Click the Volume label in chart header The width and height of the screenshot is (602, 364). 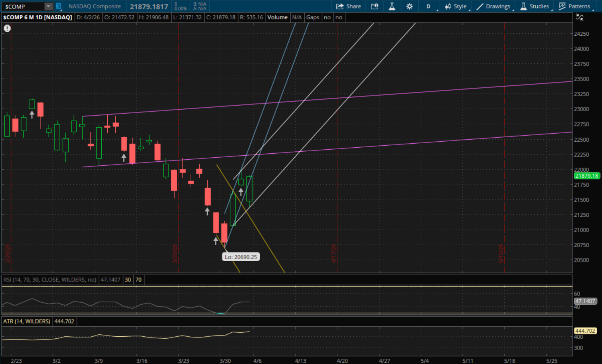coord(277,17)
